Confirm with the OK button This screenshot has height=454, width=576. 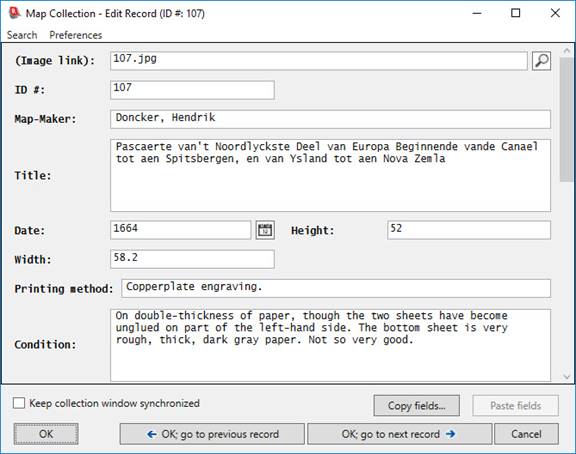[46, 434]
